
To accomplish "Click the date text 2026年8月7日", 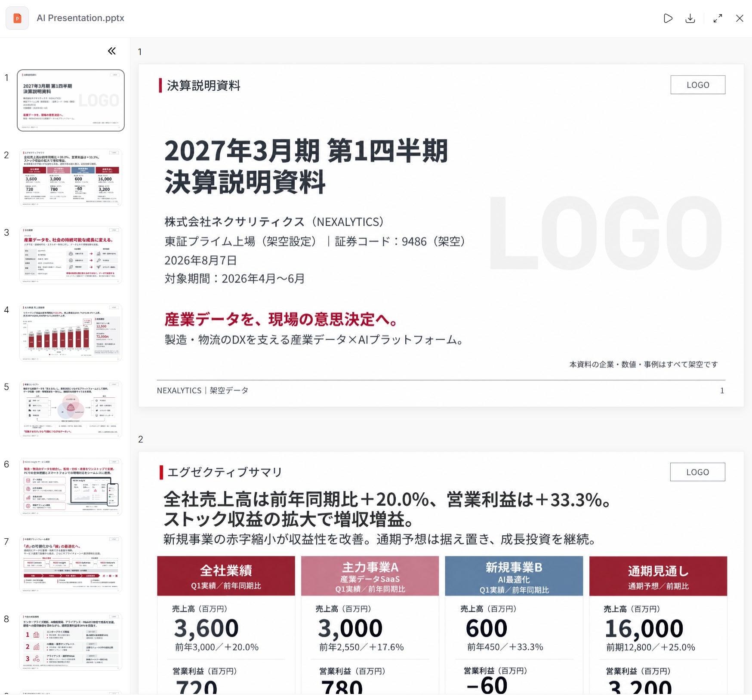I will [200, 260].
